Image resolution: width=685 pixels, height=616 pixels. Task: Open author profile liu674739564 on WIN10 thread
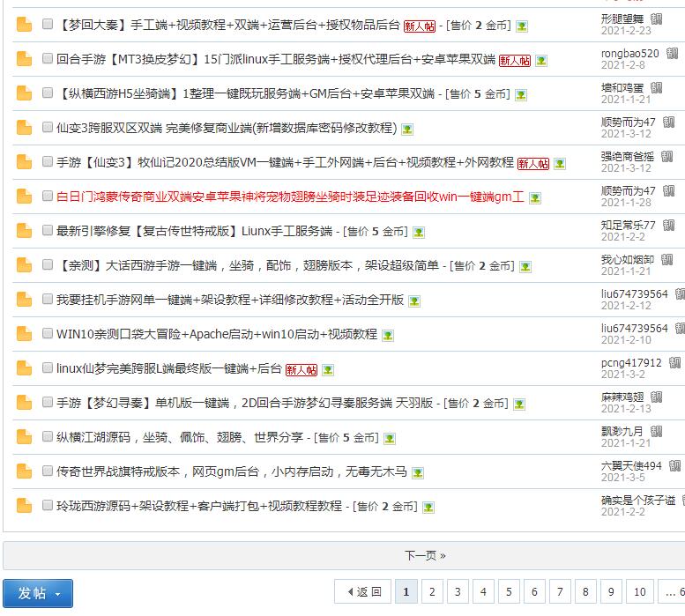pos(634,328)
